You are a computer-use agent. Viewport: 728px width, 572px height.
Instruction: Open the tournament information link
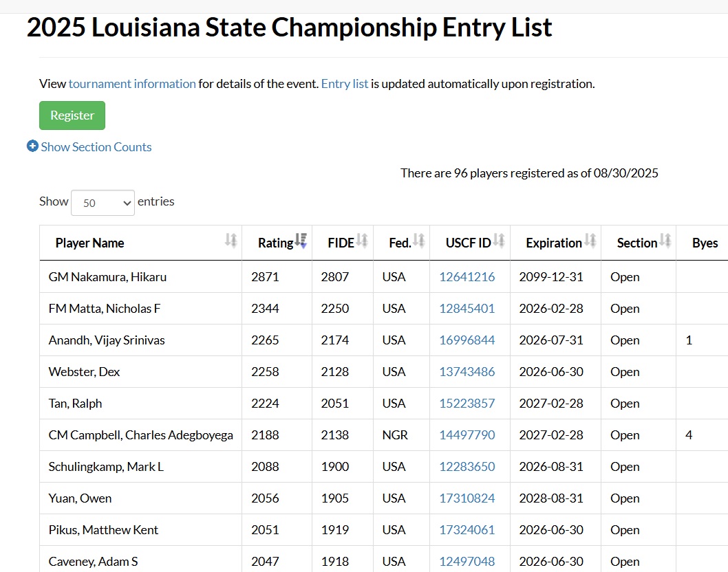click(x=132, y=84)
